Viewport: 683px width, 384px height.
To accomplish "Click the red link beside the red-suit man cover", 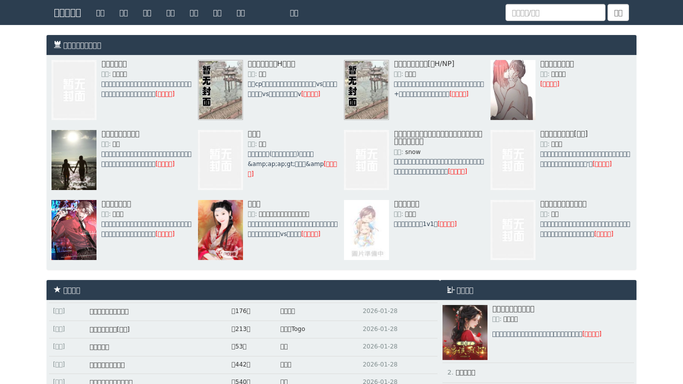I will click(x=165, y=234).
